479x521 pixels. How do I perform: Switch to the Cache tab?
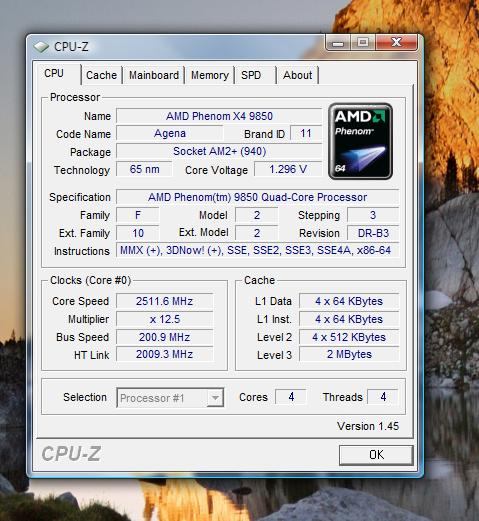click(x=101, y=75)
